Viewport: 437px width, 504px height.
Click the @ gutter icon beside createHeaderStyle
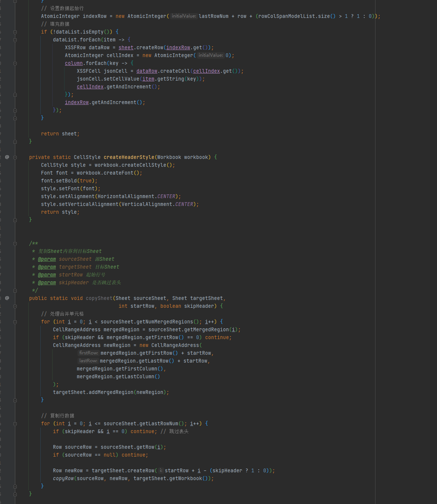coord(7,157)
